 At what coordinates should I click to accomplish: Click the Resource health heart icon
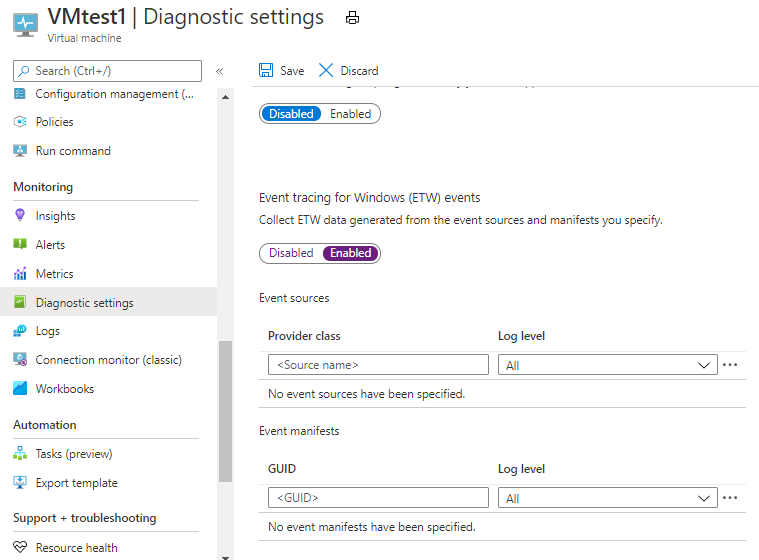(x=20, y=548)
